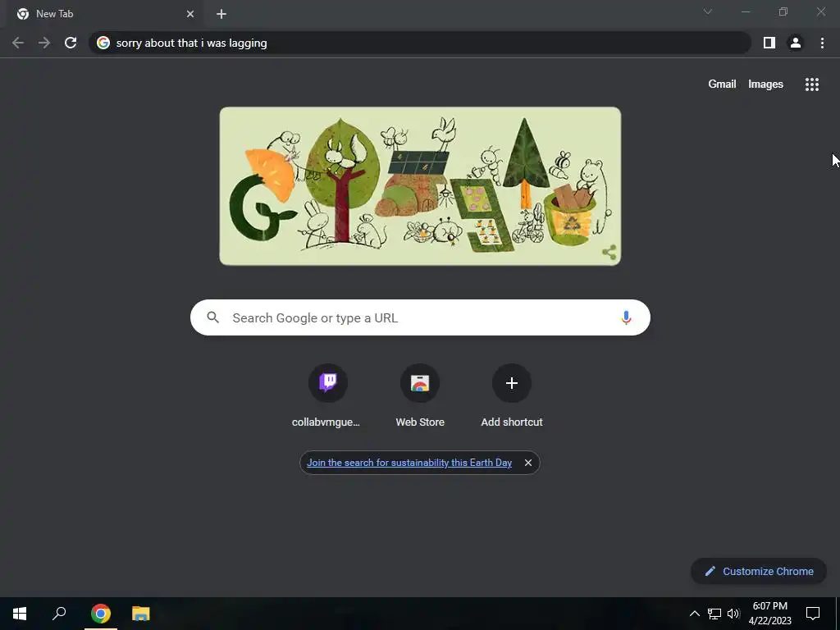Click the Customize Chrome button
This screenshot has width=840, height=630.
pyautogui.click(x=759, y=571)
